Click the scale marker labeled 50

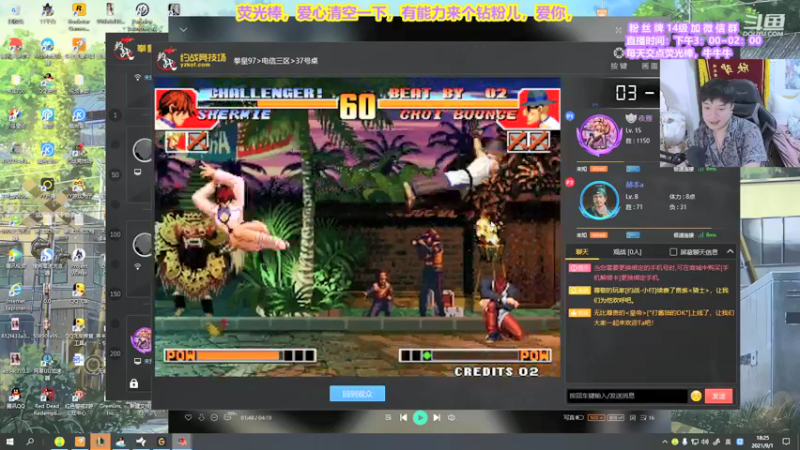coord(115,174)
